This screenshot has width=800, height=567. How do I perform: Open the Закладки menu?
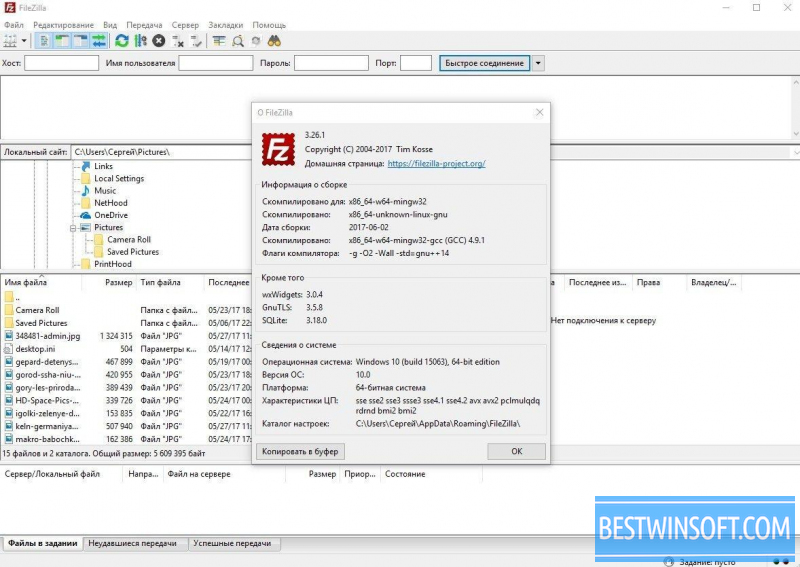pyautogui.click(x=226, y=24)
